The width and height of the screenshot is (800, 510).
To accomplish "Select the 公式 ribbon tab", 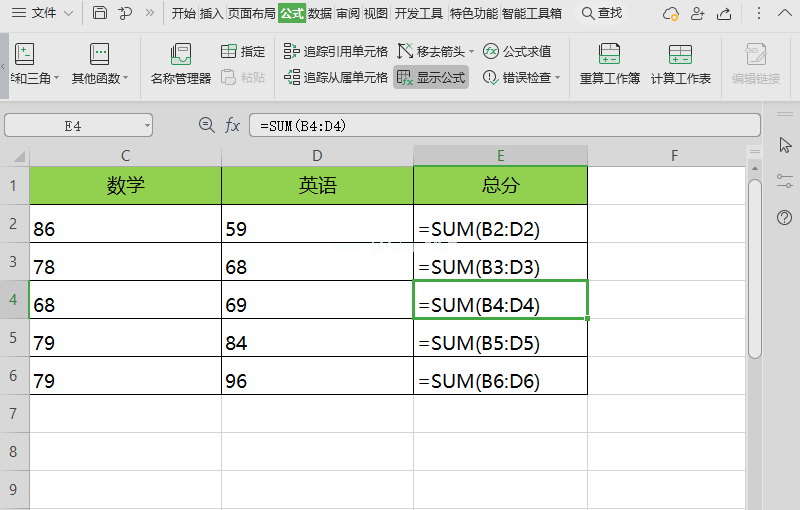I will pos(292,13).
